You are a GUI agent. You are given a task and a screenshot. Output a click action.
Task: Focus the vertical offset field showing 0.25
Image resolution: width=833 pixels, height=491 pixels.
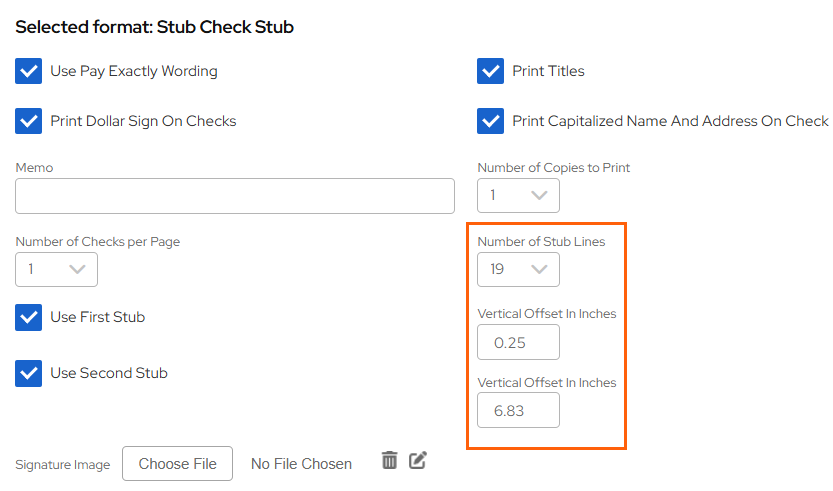(518, 342)
